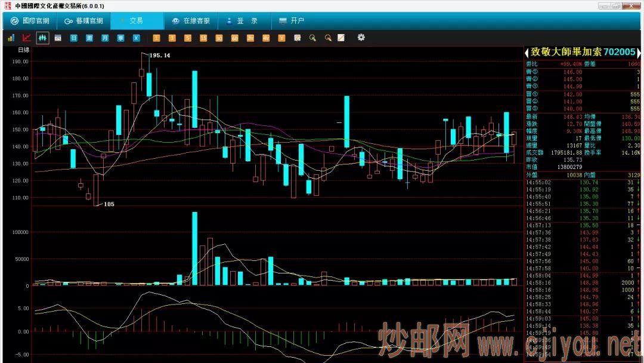Click the 內盤 value 3129
The height and width of the screenshot is (363, 644).
click(634, 175)
